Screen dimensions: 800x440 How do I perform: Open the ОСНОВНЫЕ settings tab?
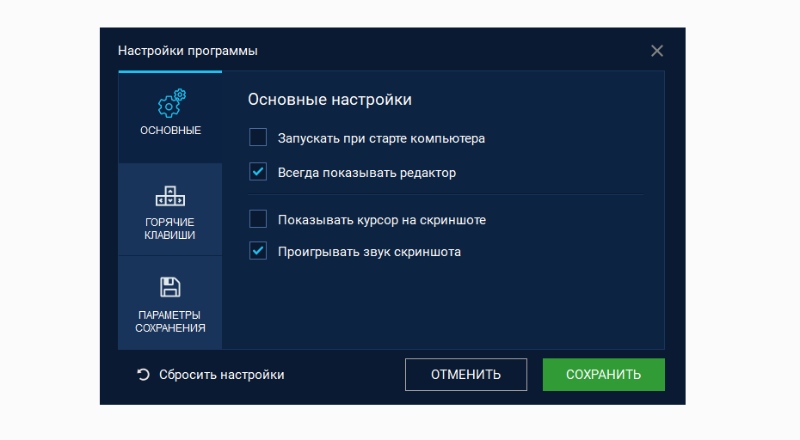(170, 117)
